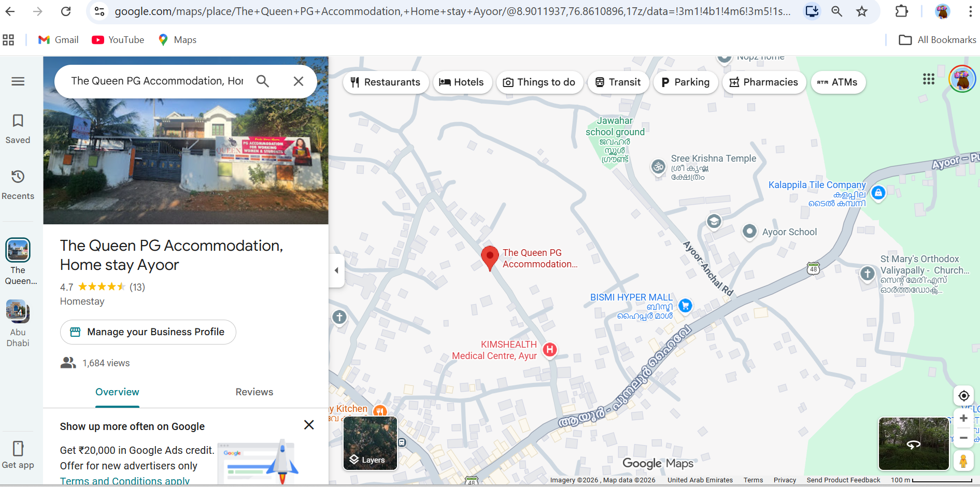The height and width of the screenshot is (487, 980).
Task: Center map on your current location
Action: click(x=963, y=396)
